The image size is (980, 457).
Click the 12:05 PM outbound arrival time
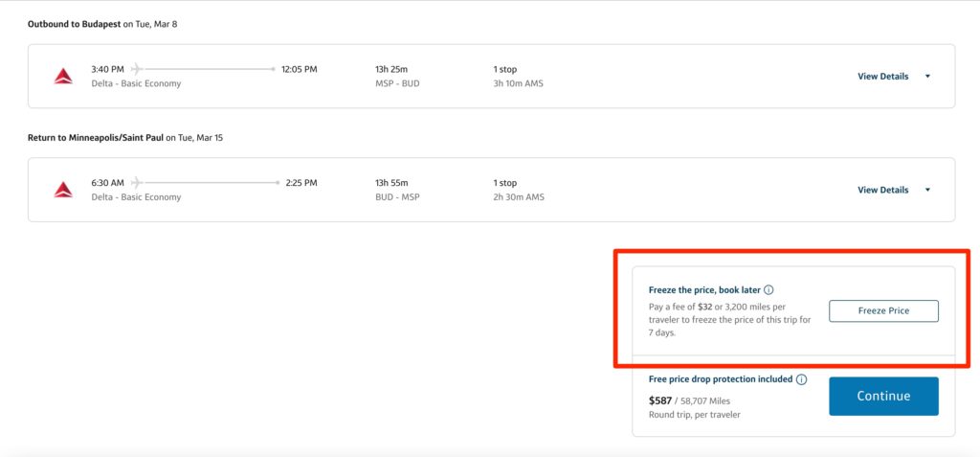click(299, 69)
